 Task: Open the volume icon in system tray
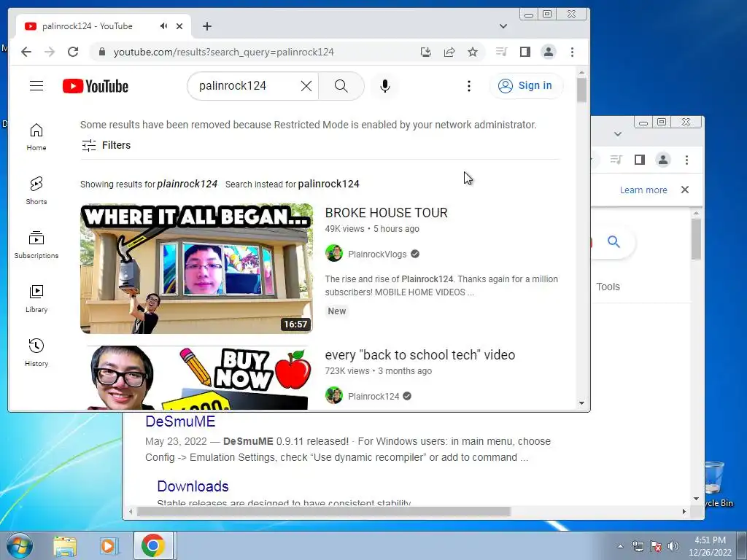673,546
